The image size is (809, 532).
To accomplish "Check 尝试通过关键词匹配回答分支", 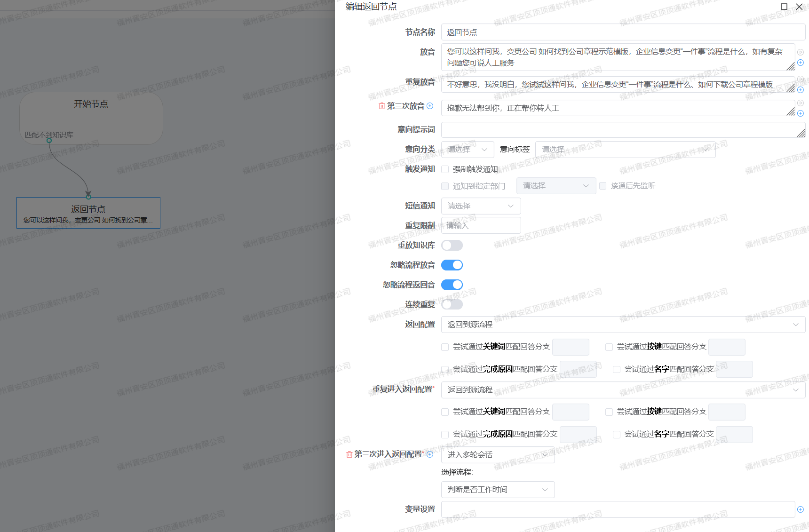I will [444, 347].
